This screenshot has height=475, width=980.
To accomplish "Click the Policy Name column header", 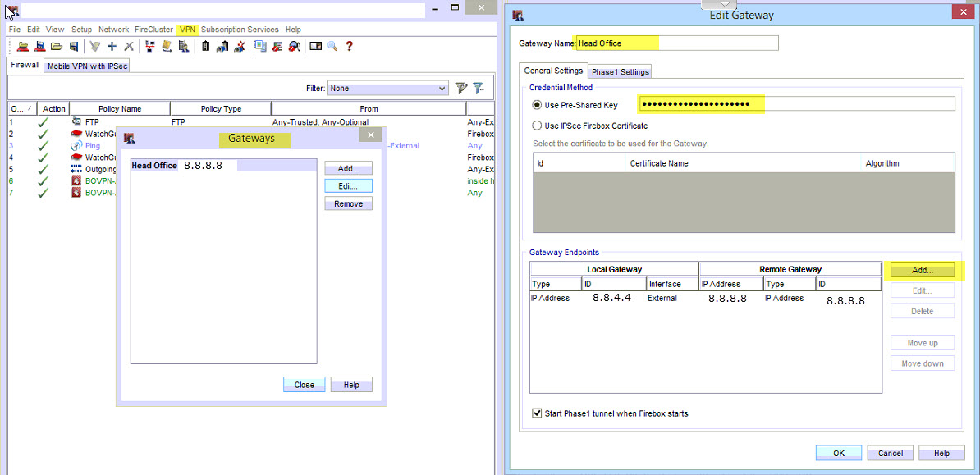I will 120,109.
